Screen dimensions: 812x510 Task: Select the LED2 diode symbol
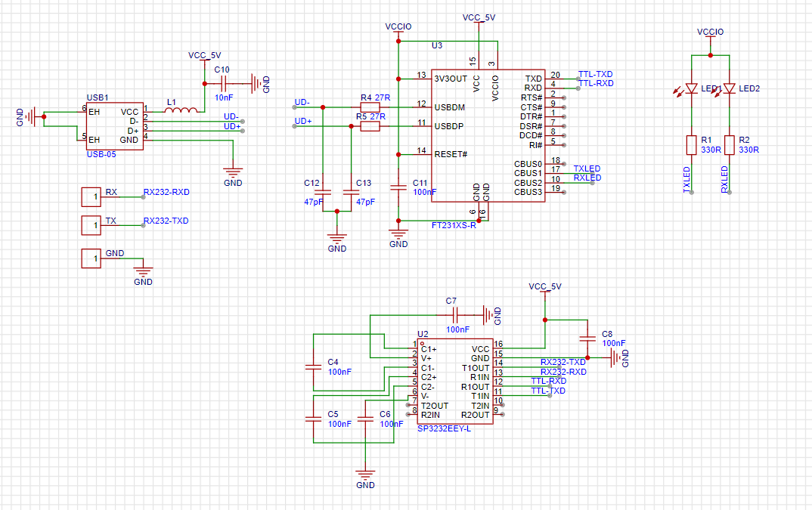(729, 89)
